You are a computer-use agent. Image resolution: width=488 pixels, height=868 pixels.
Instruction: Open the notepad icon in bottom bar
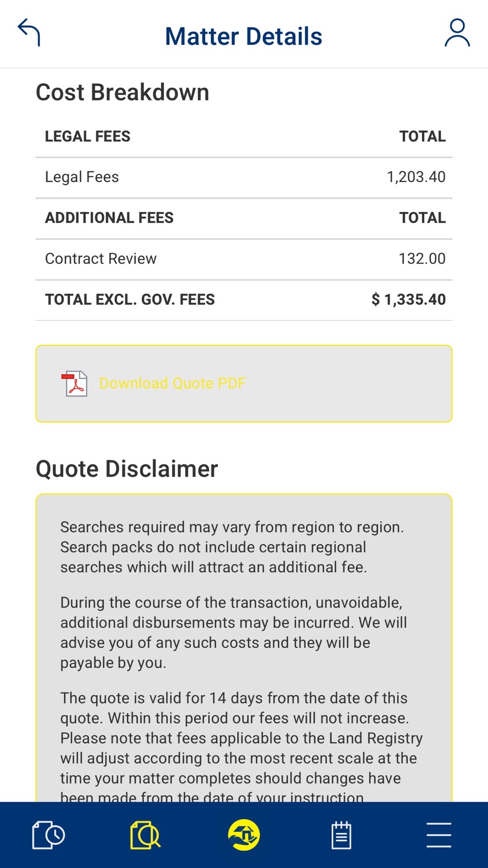tap(341, 835)
